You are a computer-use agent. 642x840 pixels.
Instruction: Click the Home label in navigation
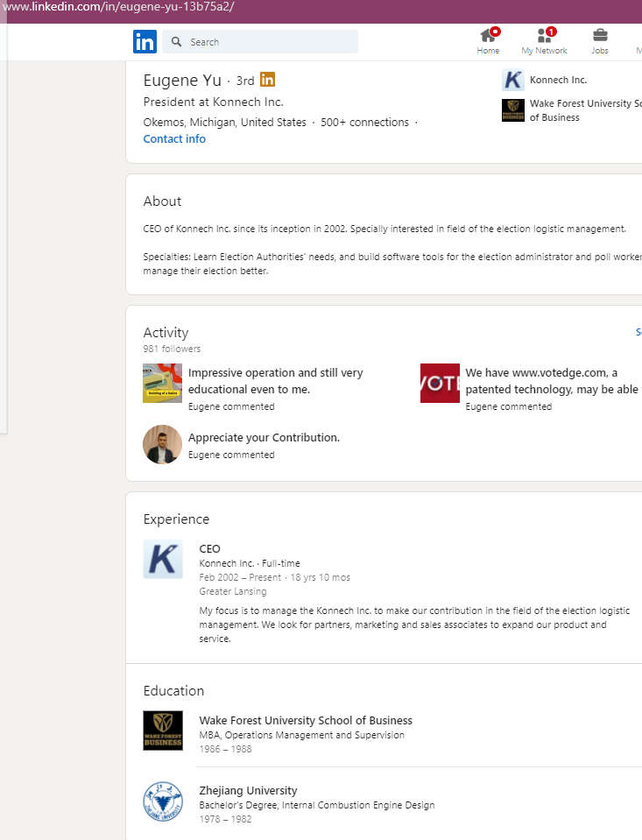(488, 50)
